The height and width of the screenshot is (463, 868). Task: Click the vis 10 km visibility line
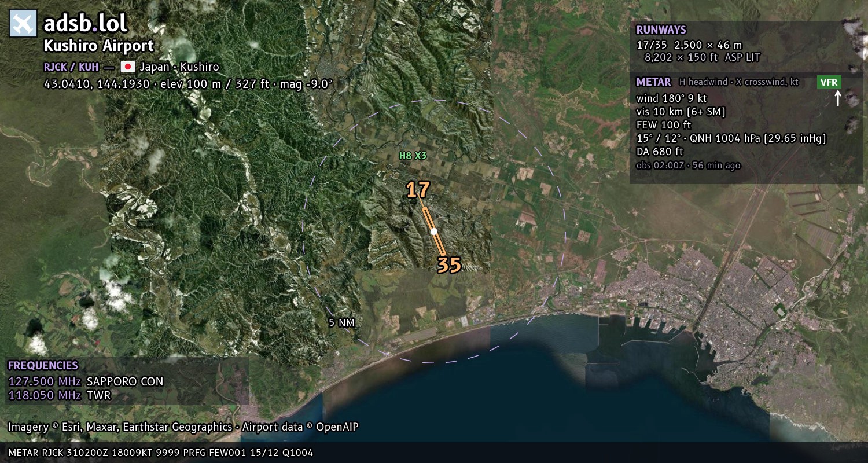681,112
